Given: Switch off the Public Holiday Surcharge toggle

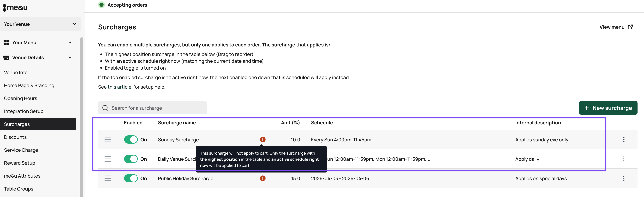Looking at the screenshot, I should point(131,178).
